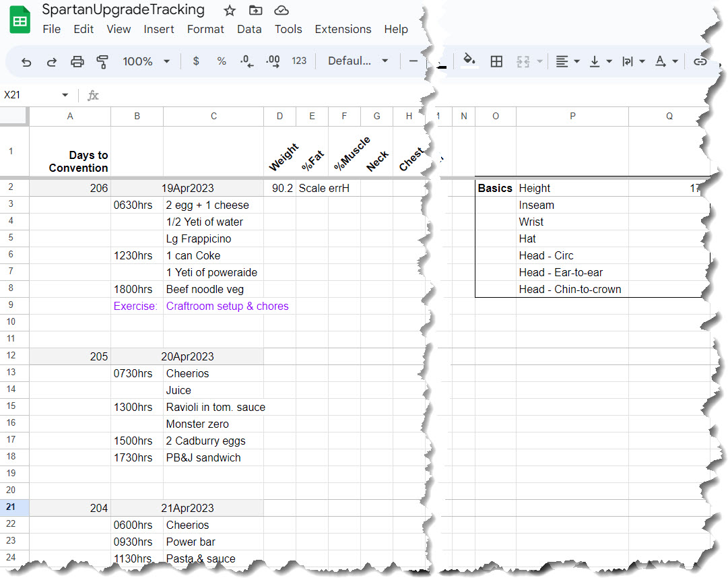This screenshot has width=728, height=578.
Task: Open the Edit menu
Action: (x=84, y=29)
